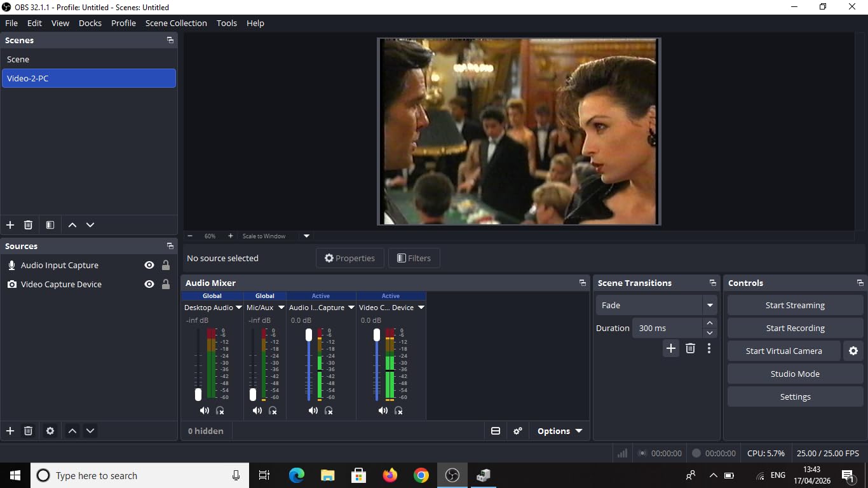Pop out the Controls dock
Screen dimensions: 868x488
pyautogui.click(x=860, y=283)
